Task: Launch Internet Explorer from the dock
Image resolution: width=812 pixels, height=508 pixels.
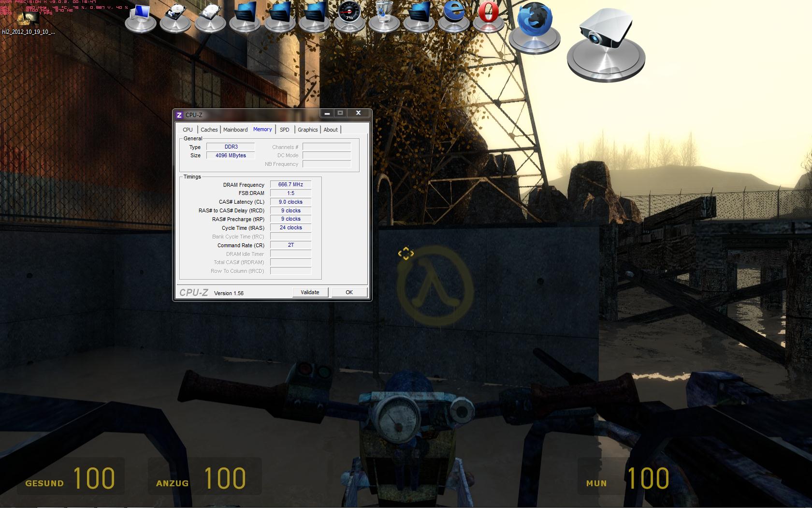Action: (x=454, y=17)
